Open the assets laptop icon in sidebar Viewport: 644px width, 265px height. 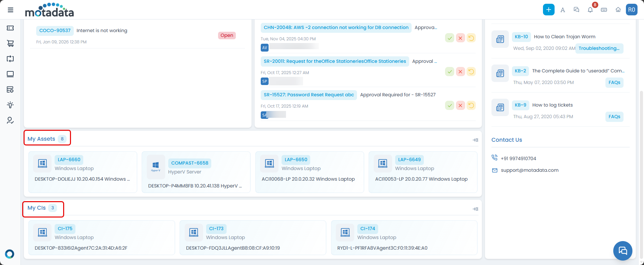[10, 74]
